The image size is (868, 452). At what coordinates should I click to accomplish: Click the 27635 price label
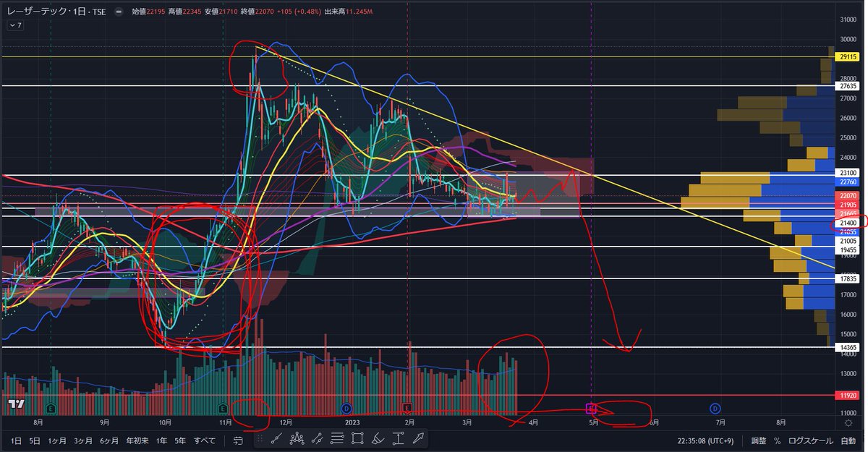[847, 86]
